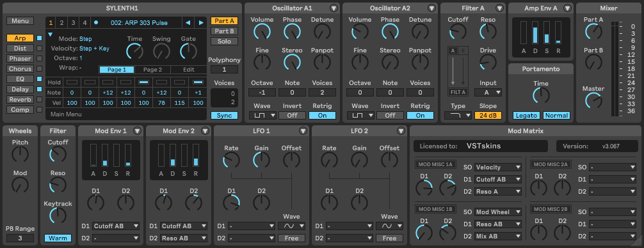Go to next preset with right arrow
The image size is (644, 248).
[201, 22]
